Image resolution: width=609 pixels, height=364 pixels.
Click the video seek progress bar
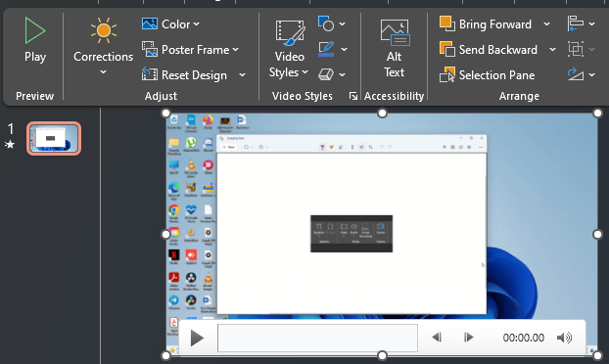click(x=317, y=338)
